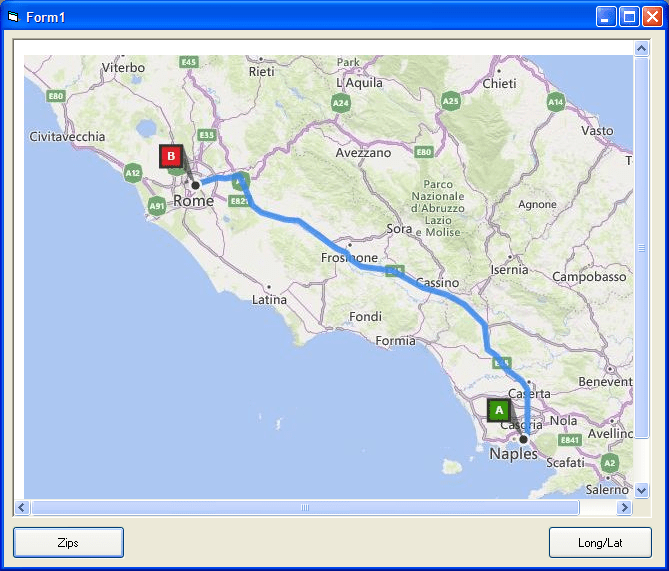Viewport: 669px width, 571px height.
Task: Click the Avezzano label
Action: click(363, 153)
